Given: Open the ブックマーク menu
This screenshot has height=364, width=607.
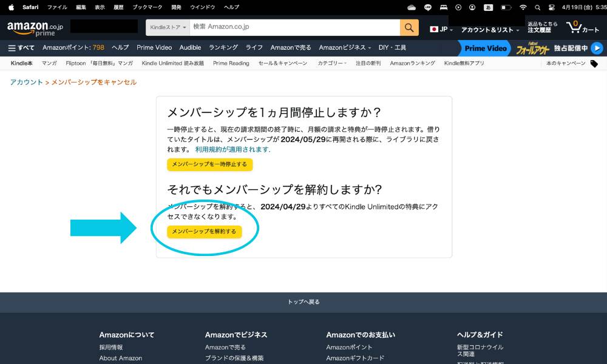Looking at the screenshot, I should pos(147,7).
